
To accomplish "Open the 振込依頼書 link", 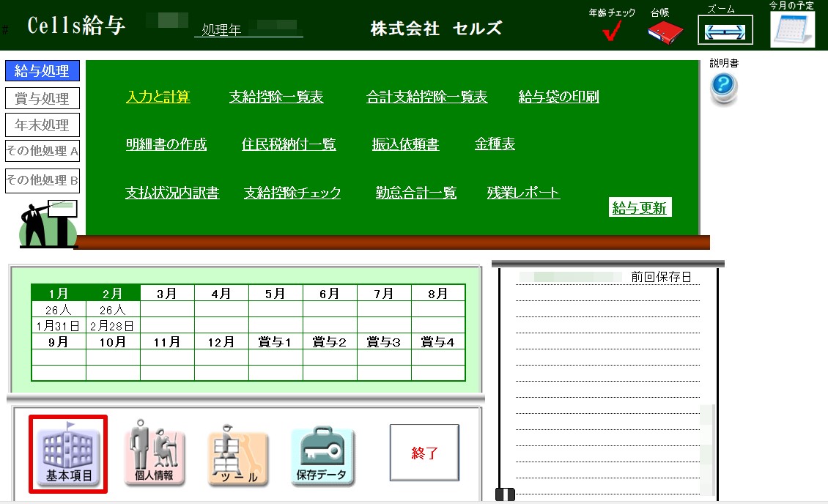I will click(x=405, y=145).
